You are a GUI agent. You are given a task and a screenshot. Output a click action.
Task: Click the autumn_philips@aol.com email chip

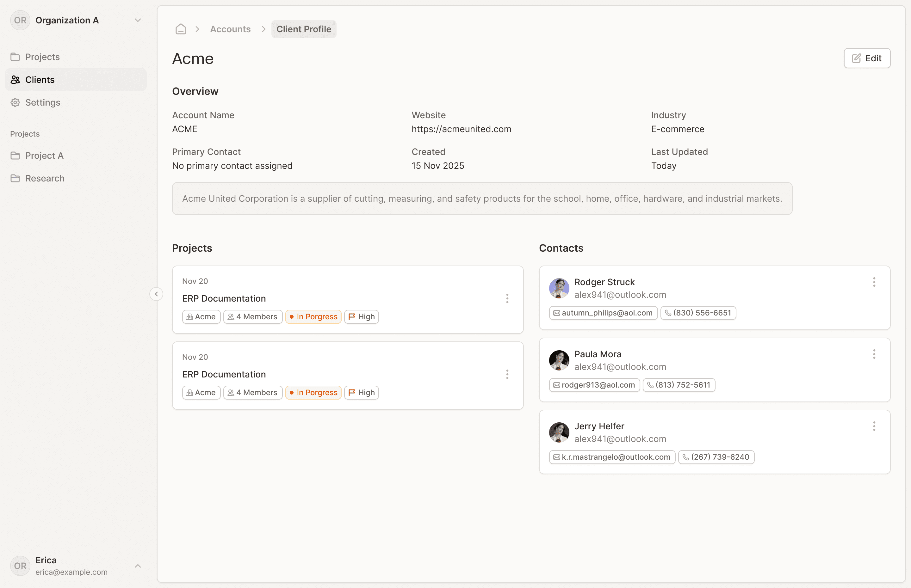click(x=603, y=313)
